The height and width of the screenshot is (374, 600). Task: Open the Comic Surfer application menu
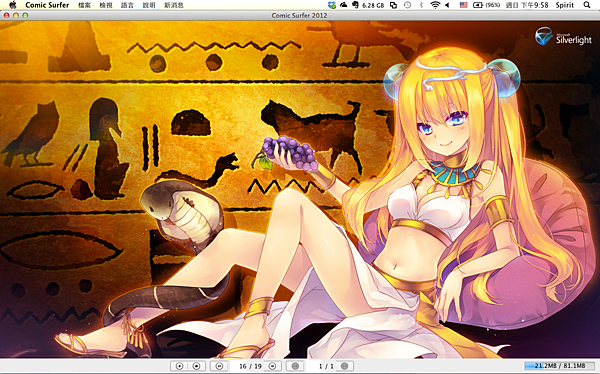coord(47,5)
